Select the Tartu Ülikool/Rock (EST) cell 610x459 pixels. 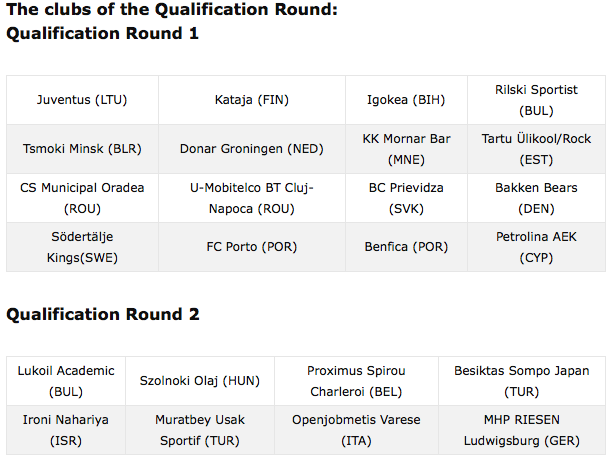(x=536, y=149)
